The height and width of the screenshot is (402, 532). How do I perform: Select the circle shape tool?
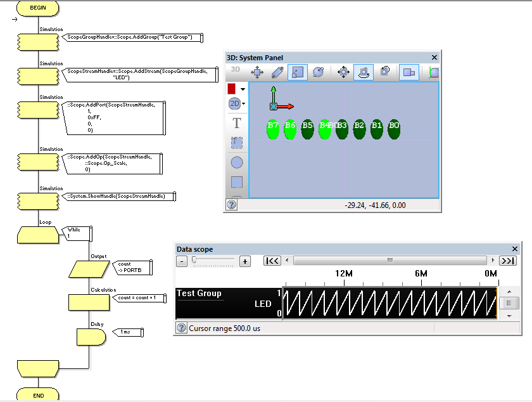pyautogui.click(x=236, y=162)
